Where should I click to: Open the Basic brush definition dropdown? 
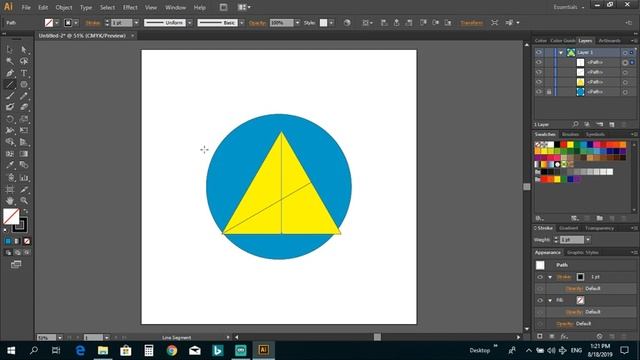point(242,23)
